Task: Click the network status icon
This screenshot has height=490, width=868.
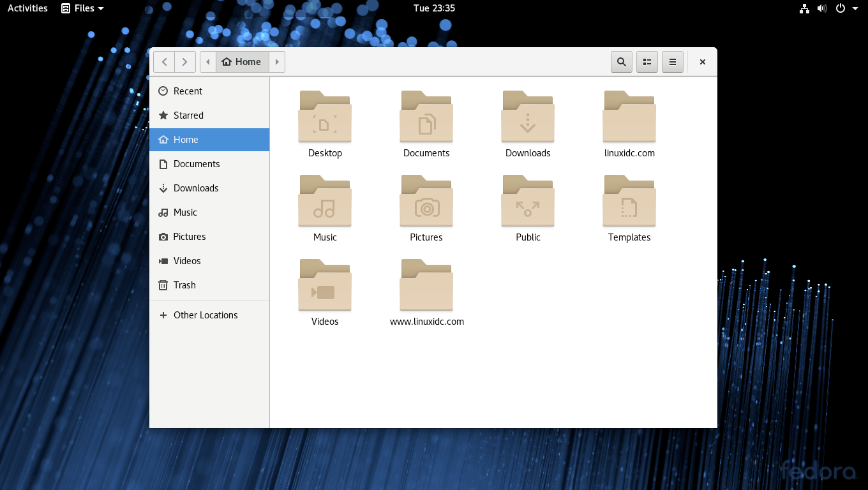Action: click(x=804, y=8)
